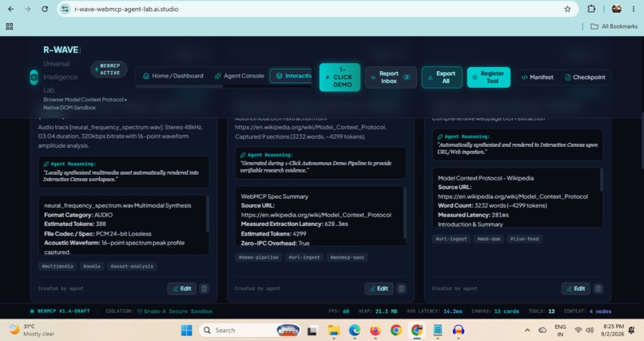Open the browser Extensions menu
This screenshot has width=644, height=341.
tap(591, 9)
